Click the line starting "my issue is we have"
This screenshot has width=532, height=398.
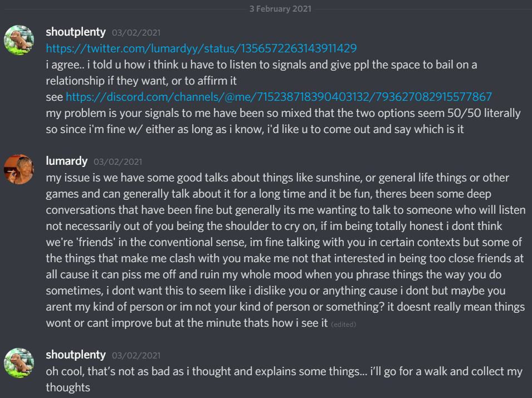click(x=277, y=178)
